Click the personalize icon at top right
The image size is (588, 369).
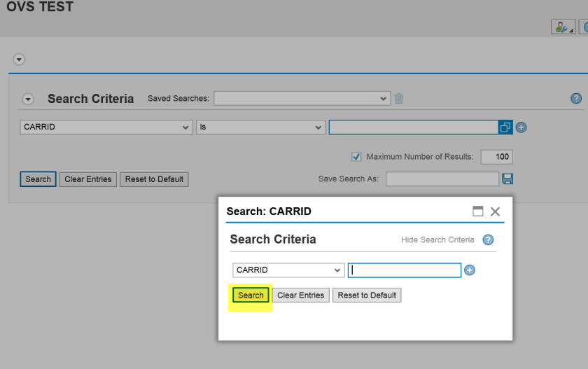tap(562, 27)
